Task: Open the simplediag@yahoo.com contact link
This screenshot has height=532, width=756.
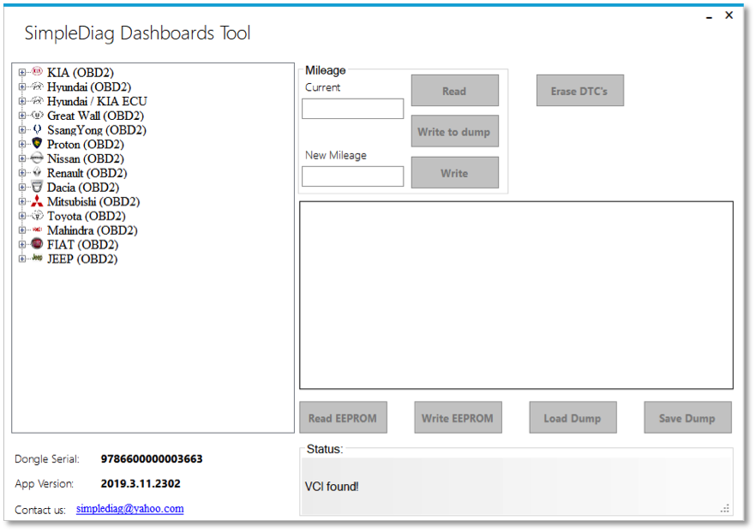Action: pyautogui.click(x=129, y=508)
